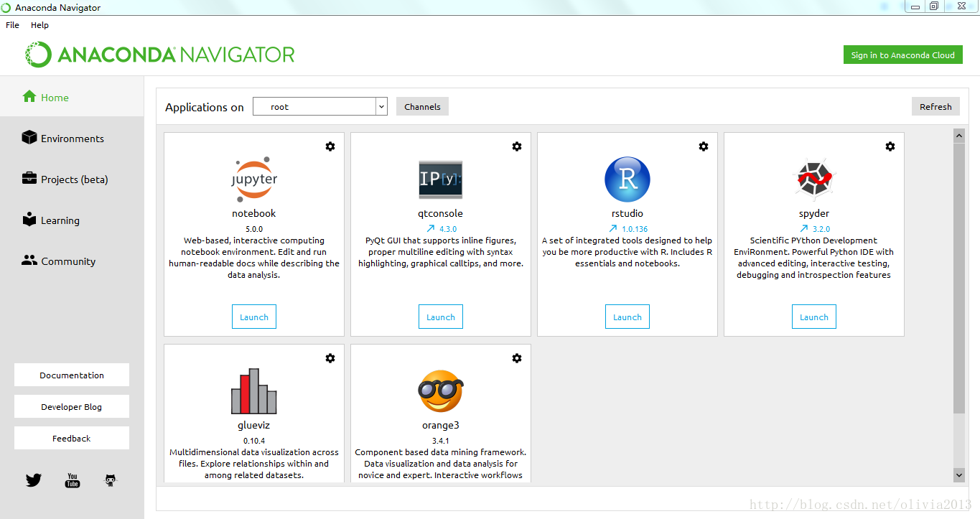Click the 'glueviz' app name
The image size is (980, 519).
[x=254, y=425]
